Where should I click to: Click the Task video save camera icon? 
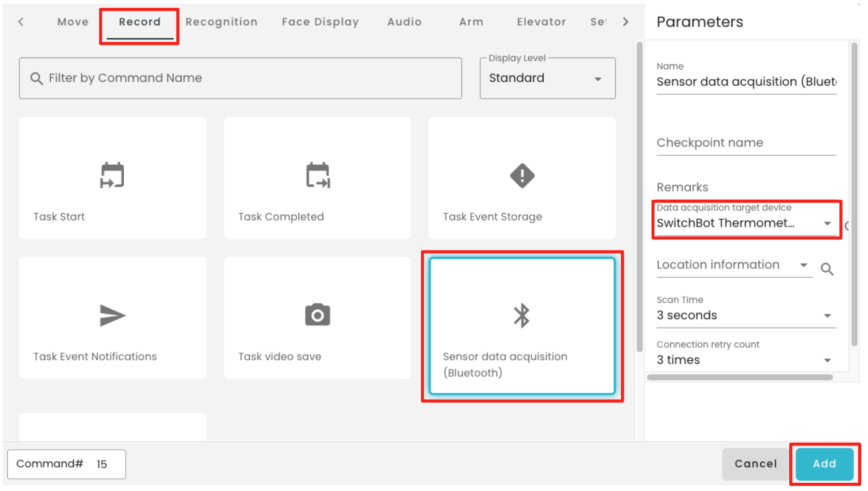318,315
